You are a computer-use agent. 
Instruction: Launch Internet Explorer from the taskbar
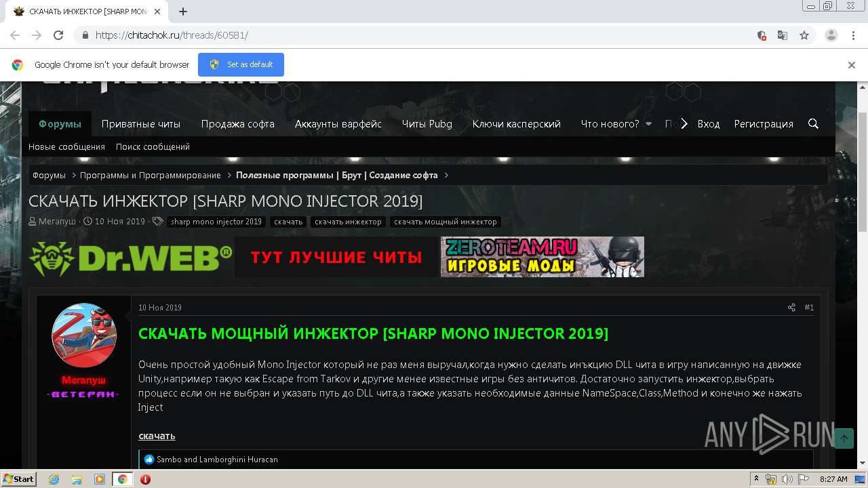[54, 479]
